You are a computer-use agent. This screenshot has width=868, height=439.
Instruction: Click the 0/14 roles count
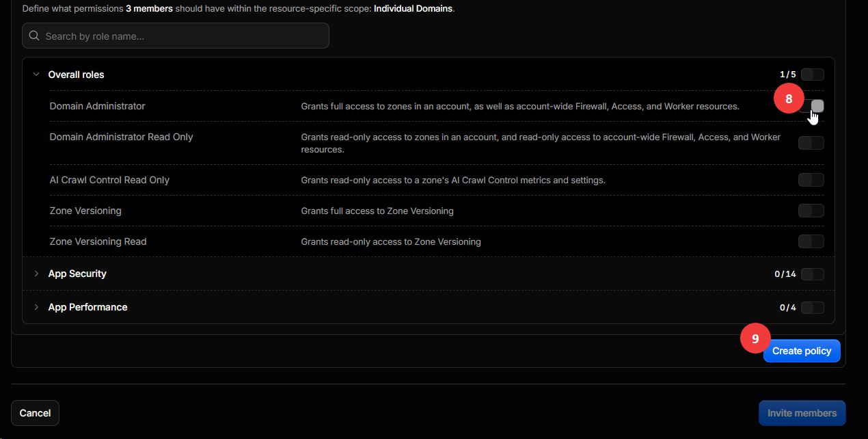click(785, 274)
